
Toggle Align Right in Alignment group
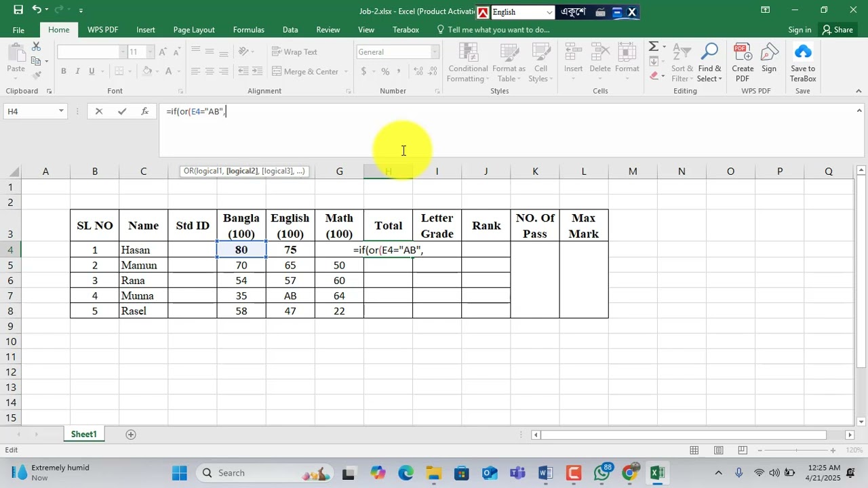[x=224, y=71]
